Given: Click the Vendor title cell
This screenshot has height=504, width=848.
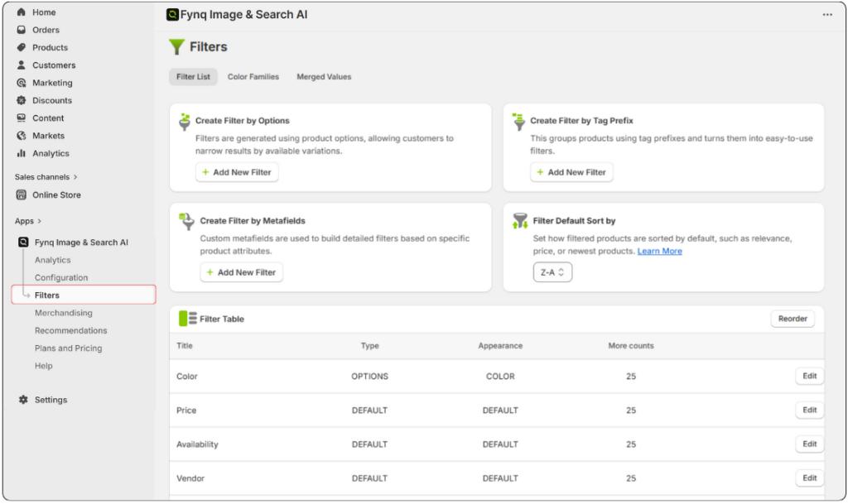Looking at the screenshot, I should pos(190,478).
